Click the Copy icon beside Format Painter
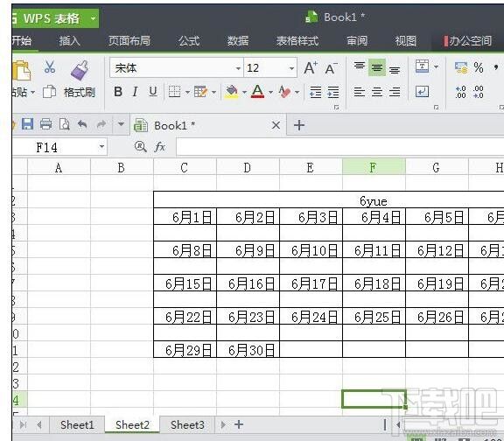This screenshot has height=441, width=504. click(49, 92)
